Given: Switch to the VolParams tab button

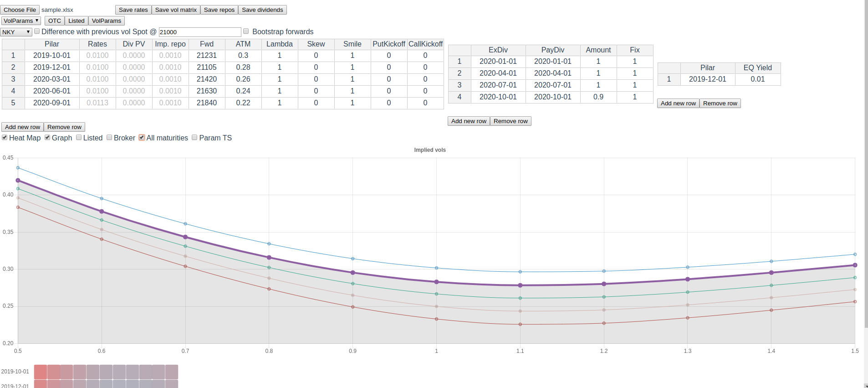Looking at the screenshot, I should tap(107, 21).
